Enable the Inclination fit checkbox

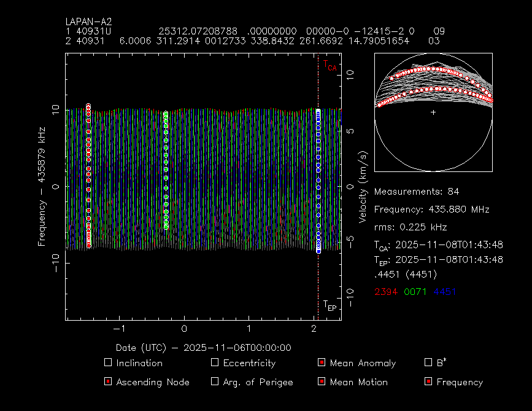click(108, 362)
